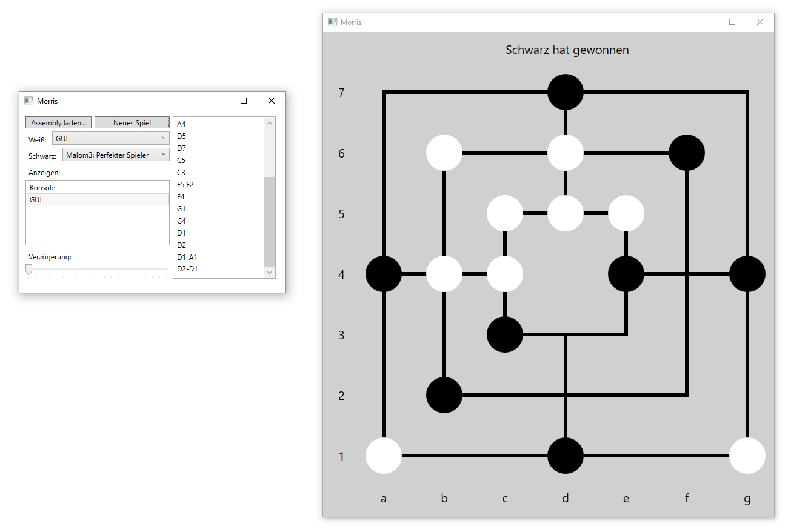Click the empty d2 board intersection

coord(565,395)
